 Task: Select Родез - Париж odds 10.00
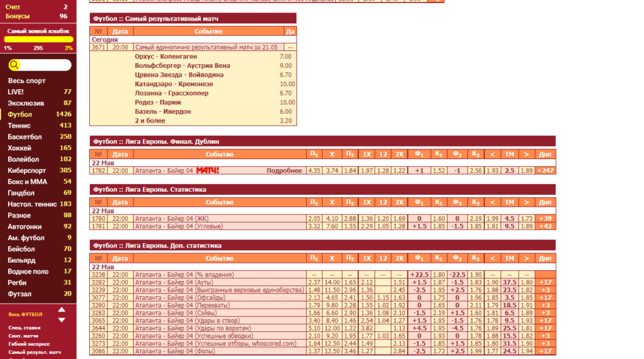pyautogui.click(x=287, y=102)
